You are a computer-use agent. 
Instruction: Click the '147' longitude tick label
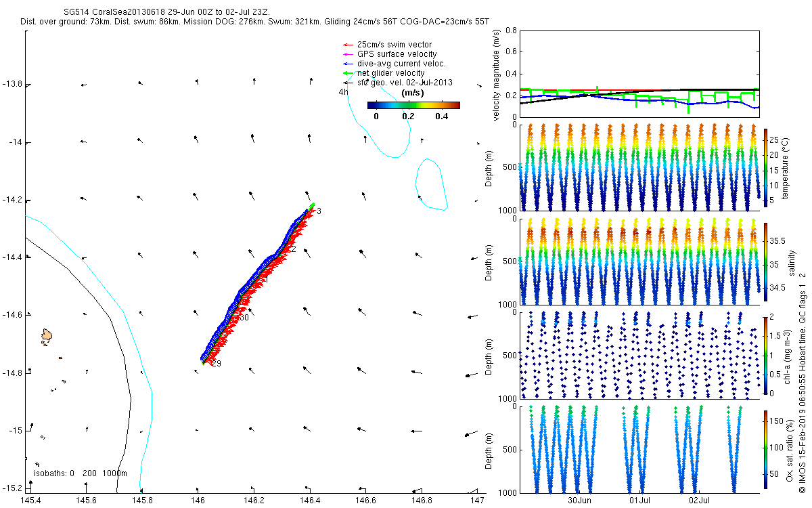478,501
